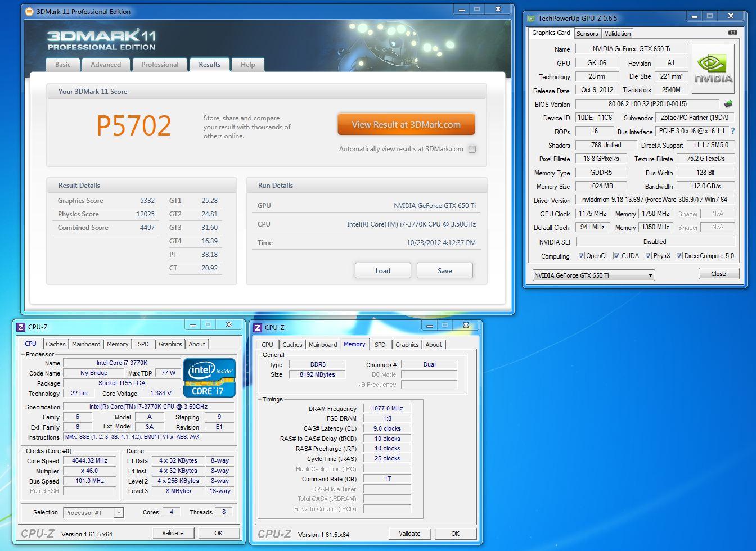Click the Driver Version field in GPU-Z
The image size is (756, 551).
pyautogui.click(x=655, y=200)
